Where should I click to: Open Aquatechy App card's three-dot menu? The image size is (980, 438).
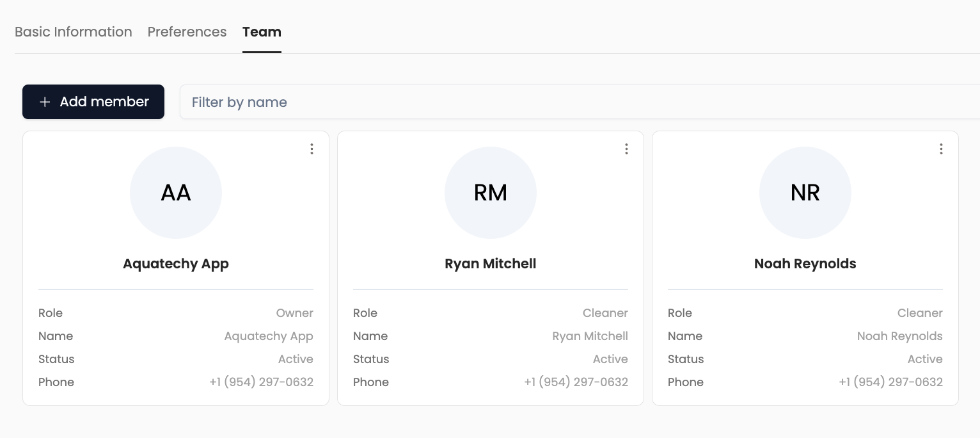[x=312, y=149]
